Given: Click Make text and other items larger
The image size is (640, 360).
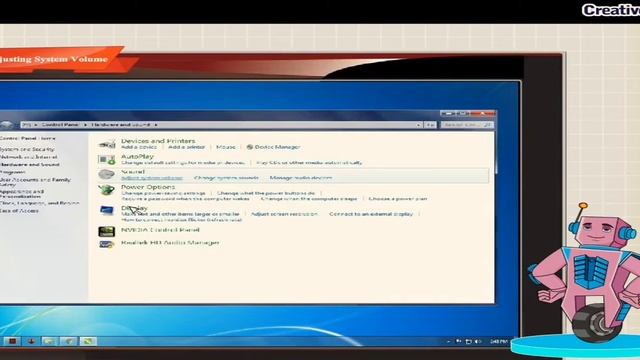Looking at the screenshot, I should (180, 214).
